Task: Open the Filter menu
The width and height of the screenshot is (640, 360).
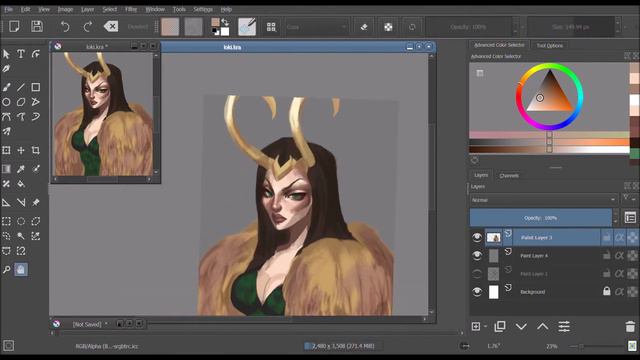Action: click(x=131, y=9)
